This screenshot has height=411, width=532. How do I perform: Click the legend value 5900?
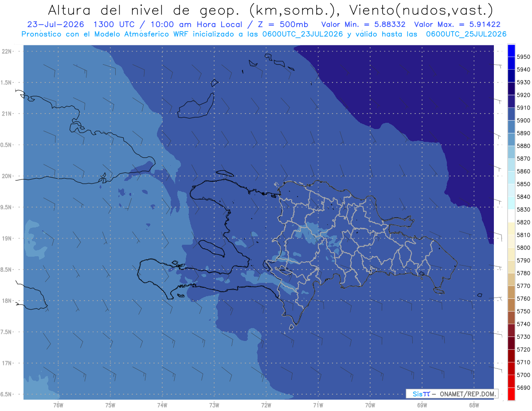click(523, 120)
